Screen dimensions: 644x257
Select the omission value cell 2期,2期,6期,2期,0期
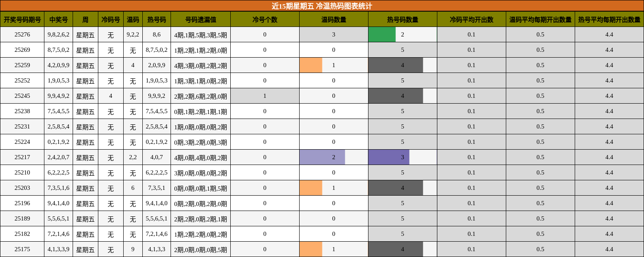tap(200, 96)
